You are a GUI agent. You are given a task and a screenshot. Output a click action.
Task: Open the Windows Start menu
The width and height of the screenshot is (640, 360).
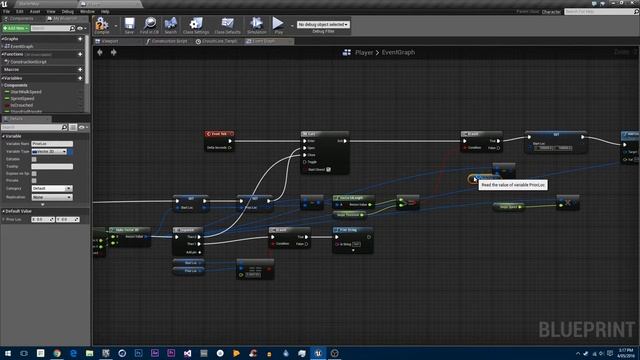click(x=8, y=353)
